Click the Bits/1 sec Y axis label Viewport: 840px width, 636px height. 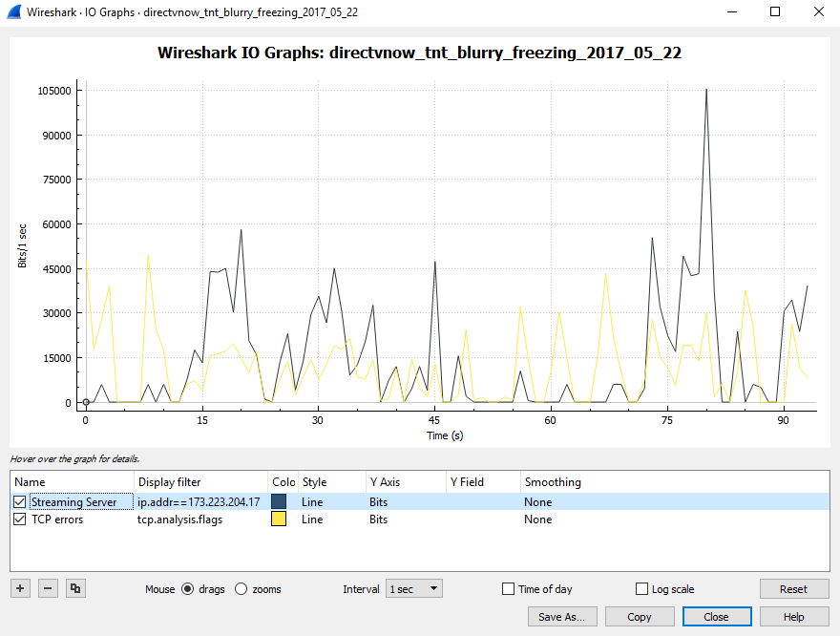(x=22, y=246)
